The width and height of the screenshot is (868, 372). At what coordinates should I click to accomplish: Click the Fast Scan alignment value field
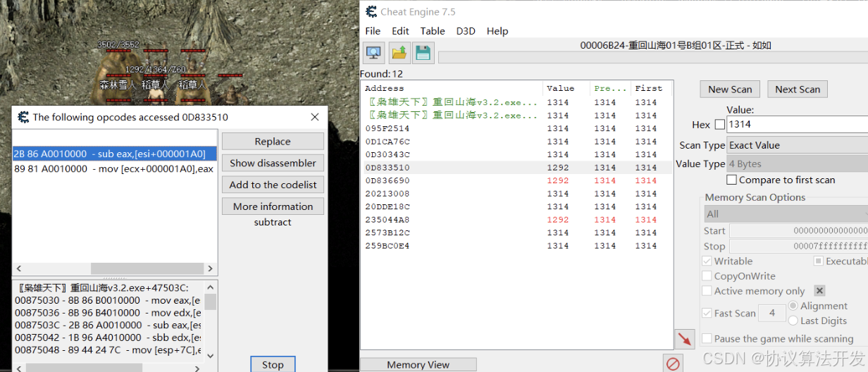tap(772, 313)
